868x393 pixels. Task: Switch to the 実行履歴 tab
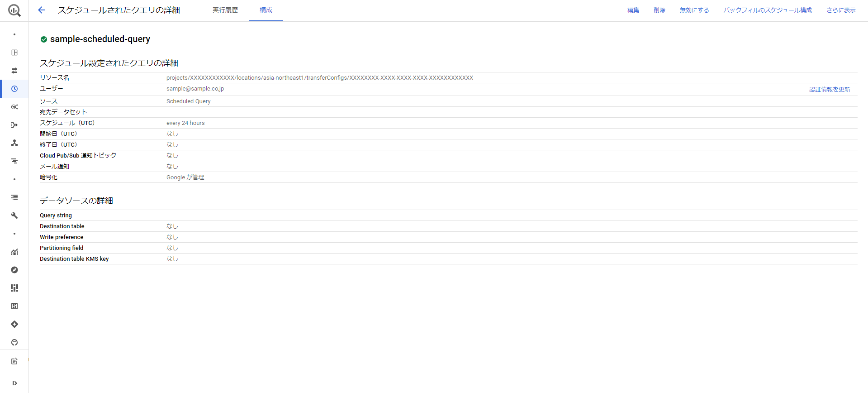click(x=225, y=10)
